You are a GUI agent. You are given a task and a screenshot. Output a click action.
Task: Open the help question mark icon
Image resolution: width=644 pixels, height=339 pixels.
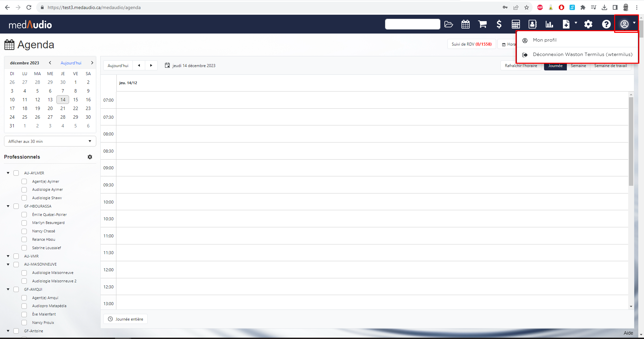click(x=606, y=24)
